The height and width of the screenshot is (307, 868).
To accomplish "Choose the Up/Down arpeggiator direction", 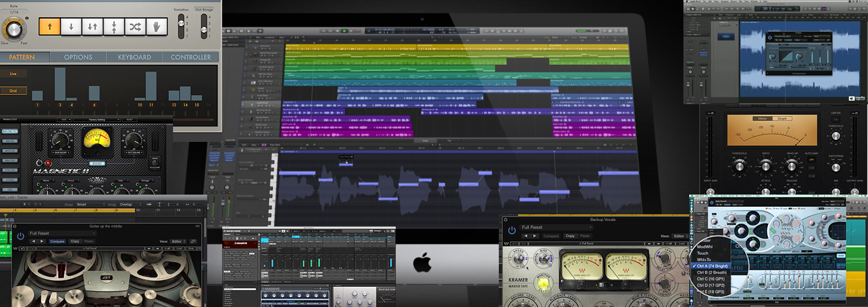I will (93, 27).
